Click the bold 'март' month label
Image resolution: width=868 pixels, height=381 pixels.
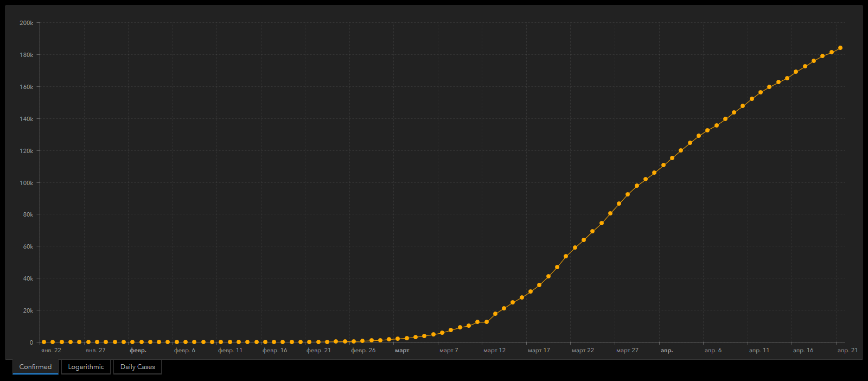[x=402, y=351]
